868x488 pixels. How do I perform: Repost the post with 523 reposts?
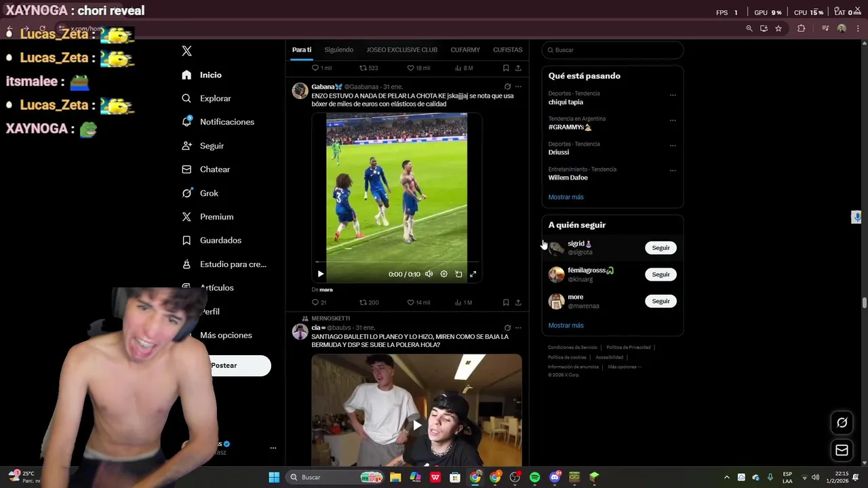(x=368, y=68)
